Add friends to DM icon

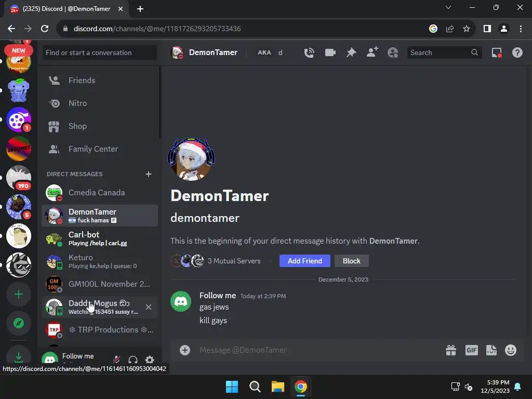click(x=372, y=52)
